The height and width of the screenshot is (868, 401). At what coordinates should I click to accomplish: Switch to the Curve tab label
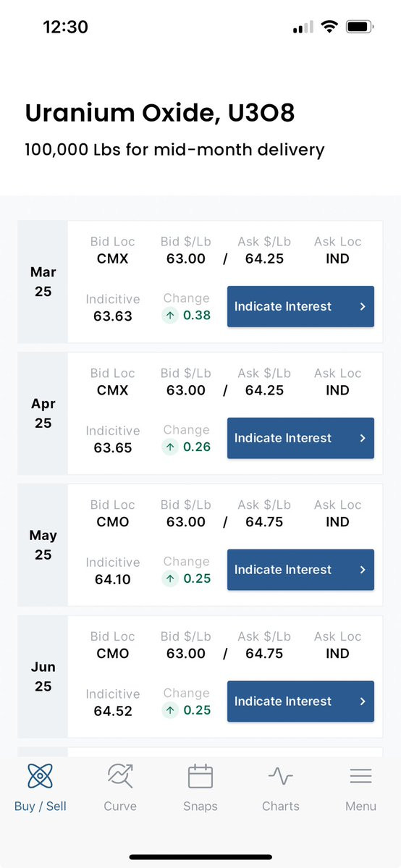point(120,806)
